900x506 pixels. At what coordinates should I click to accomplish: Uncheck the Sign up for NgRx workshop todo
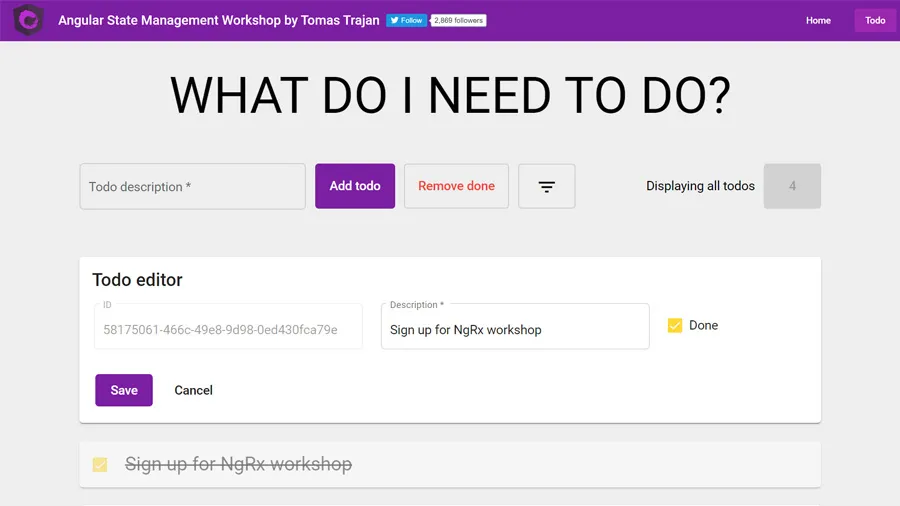(100, 464)
